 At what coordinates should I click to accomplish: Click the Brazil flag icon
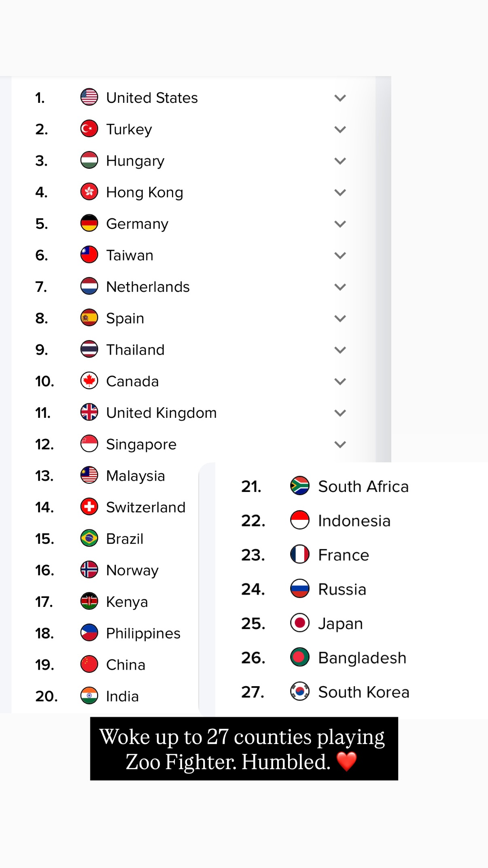(x=89, y=538)
